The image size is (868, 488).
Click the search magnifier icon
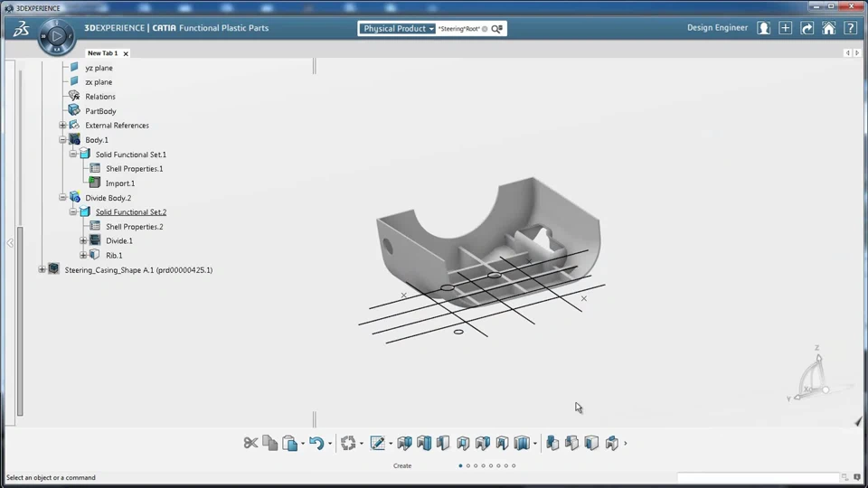point(496,29)
